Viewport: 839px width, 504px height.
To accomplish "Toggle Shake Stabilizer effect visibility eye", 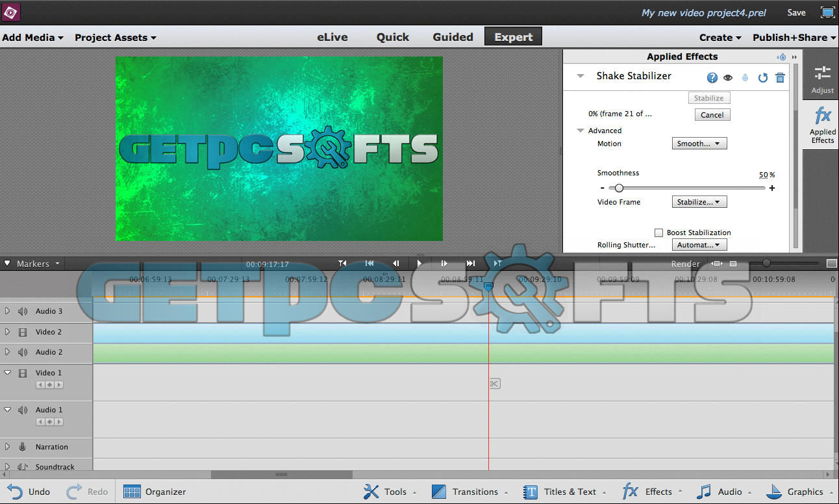I will (x=728, y=78).
